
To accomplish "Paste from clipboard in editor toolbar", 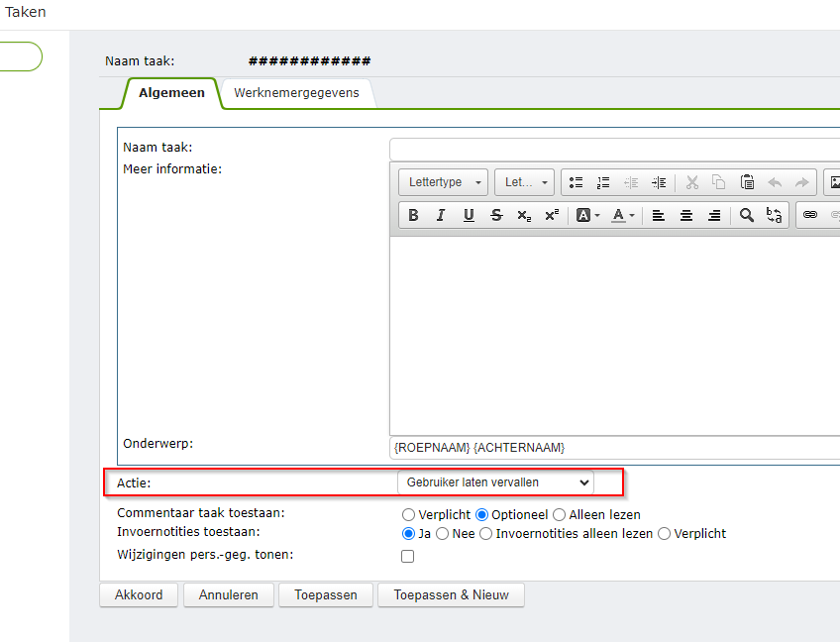I will tap(747, 182).
